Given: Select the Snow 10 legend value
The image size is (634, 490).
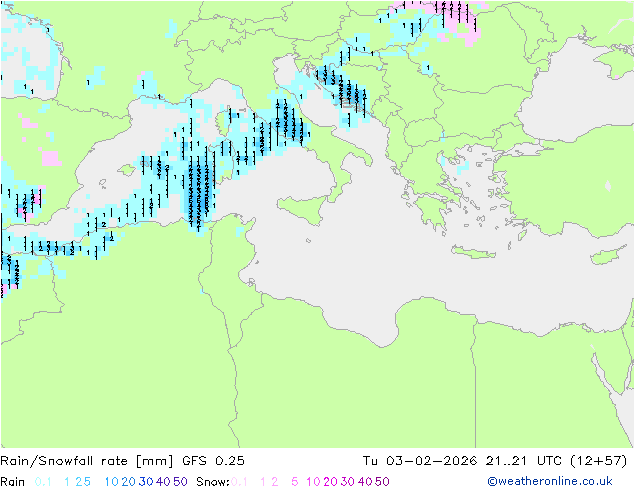Looking at the screenshot, I should point(313,482).
